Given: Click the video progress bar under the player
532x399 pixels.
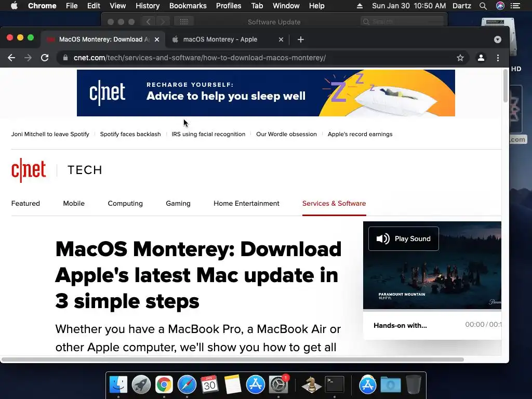Looking at the screenshot, I should click(x=432, y=310).
